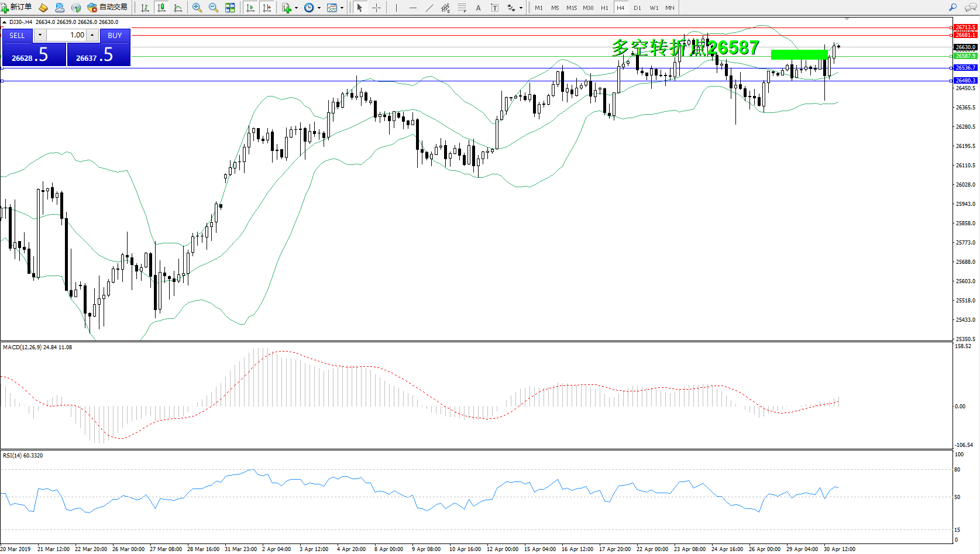
Task: Tile chart windows with grid icon
Action: (230, 8)
